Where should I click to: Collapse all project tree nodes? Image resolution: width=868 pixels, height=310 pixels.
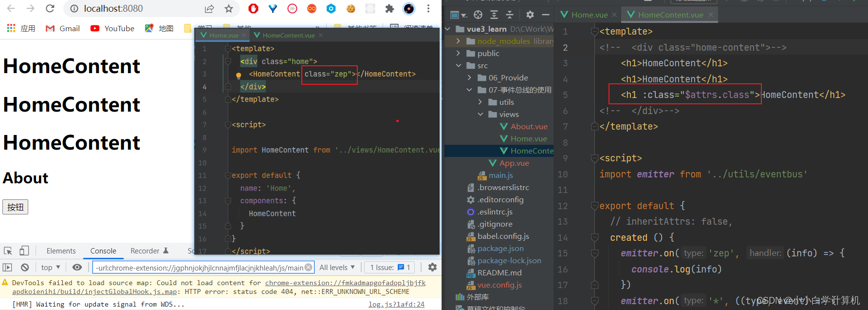pyautogui.click(x=510, y=15)
